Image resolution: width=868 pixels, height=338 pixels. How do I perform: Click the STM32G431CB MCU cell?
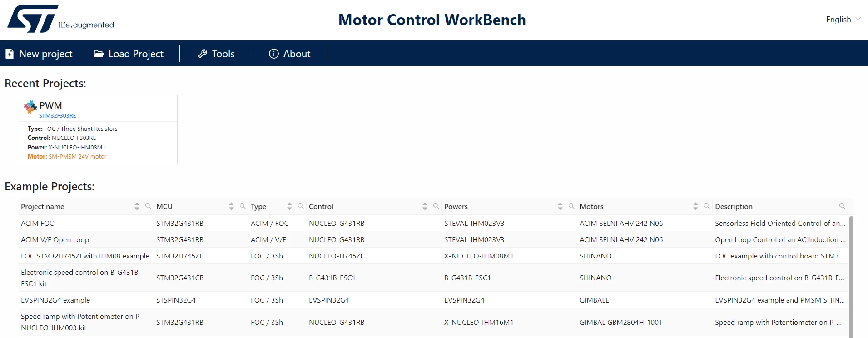point(180,278)
